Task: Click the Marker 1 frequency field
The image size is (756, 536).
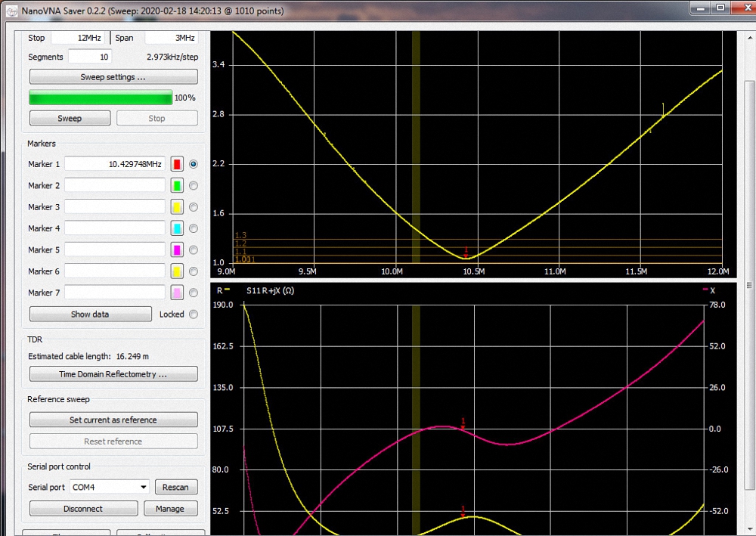Action: (x=115, y=164)
